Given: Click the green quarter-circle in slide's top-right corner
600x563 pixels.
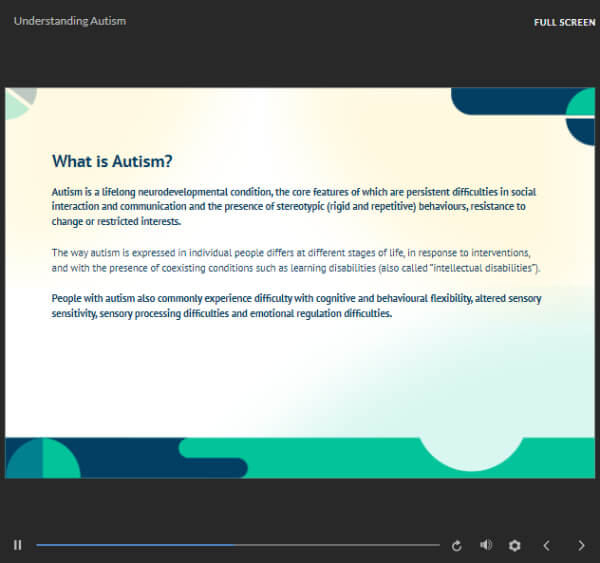Looking at the screenshot, I should point(582,103).
